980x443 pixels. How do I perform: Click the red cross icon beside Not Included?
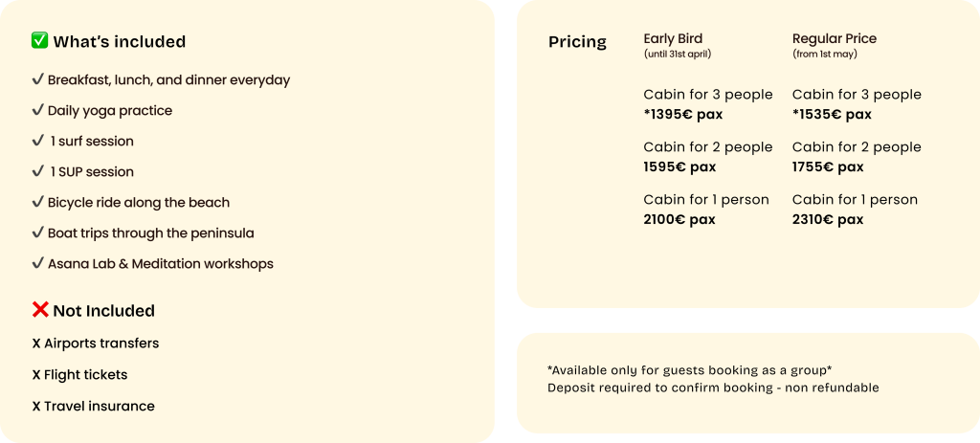coord(40,310)
